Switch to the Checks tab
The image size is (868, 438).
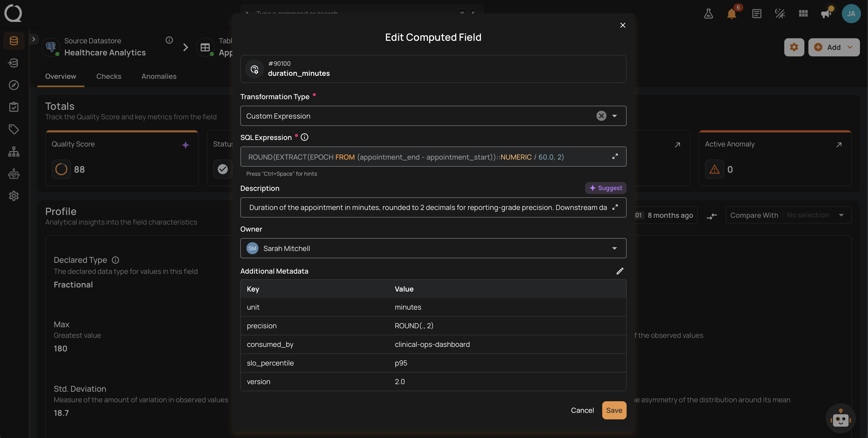(x=109, y=76)
